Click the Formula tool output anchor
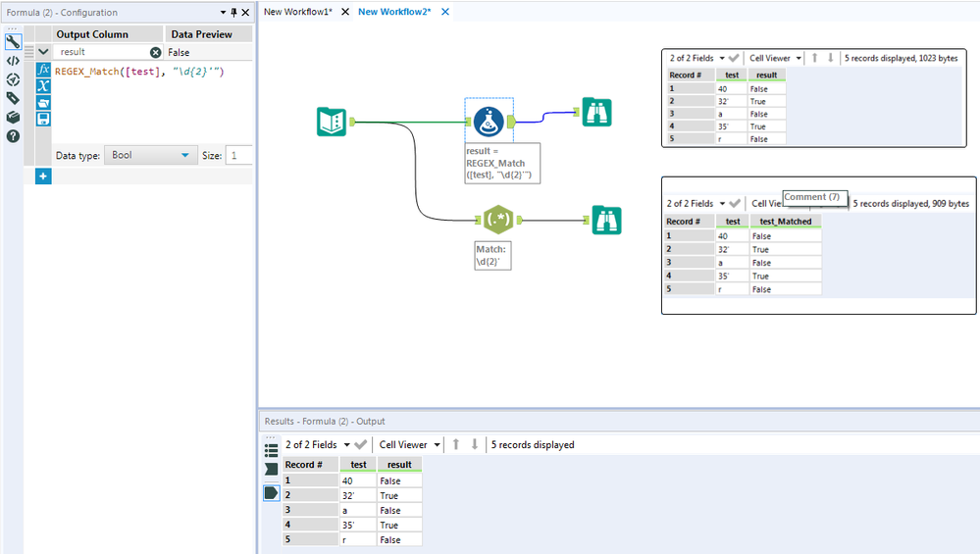This screenshot has width=980, height=554. click(x=511, y=122)
